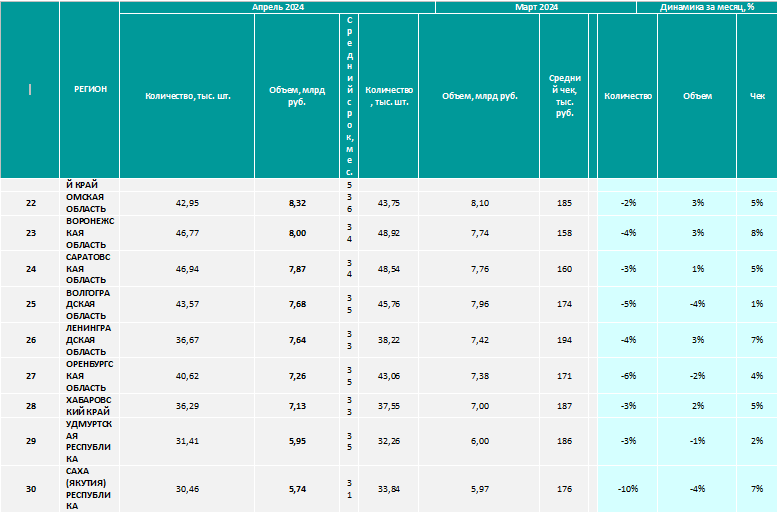This screenshot has width=779, height=512.
Task: Select the bold value 7,87
Action: point(297,269)
